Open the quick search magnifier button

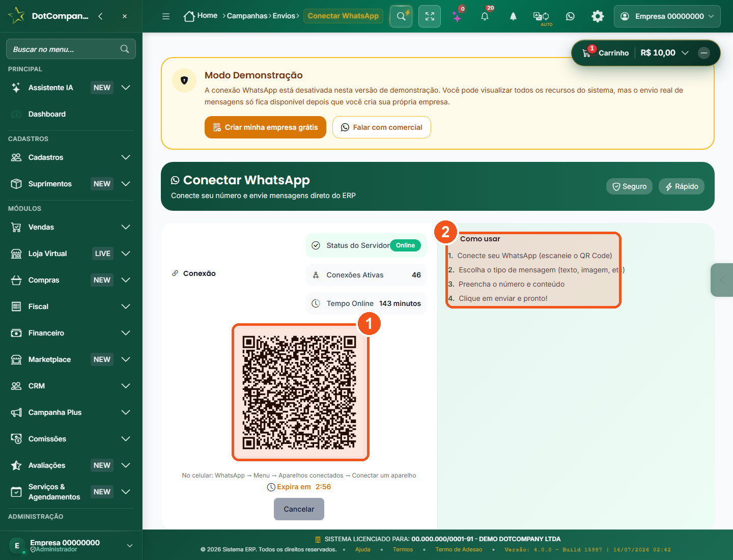(401, 16)
